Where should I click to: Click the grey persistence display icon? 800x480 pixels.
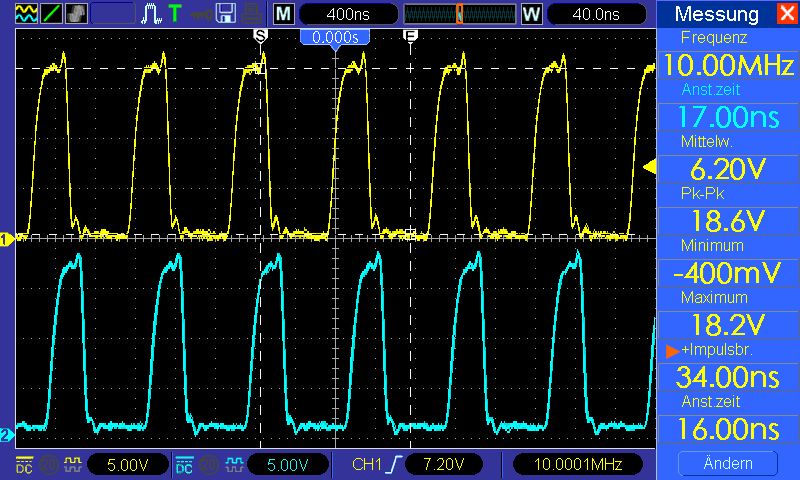77,13
